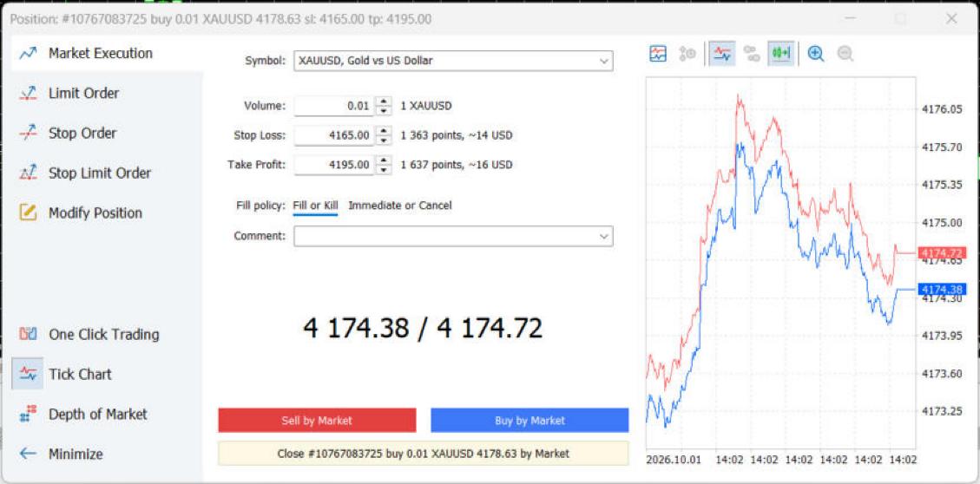Close the order window
Viewport: 980px width, 484px height.
[x=951, y=19]
